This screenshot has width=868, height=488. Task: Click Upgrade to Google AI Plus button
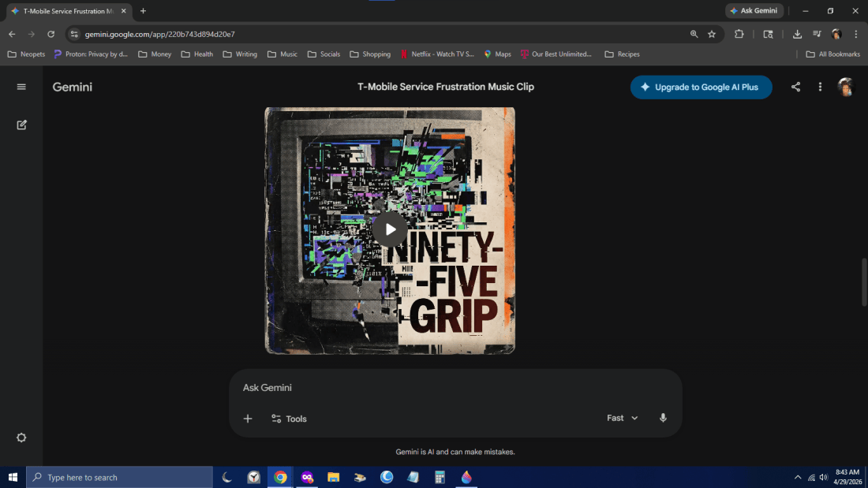[x=701, y=88]
